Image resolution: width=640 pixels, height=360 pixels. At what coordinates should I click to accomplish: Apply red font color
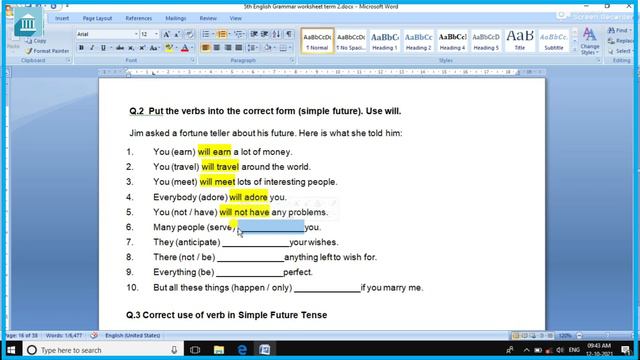184,48
